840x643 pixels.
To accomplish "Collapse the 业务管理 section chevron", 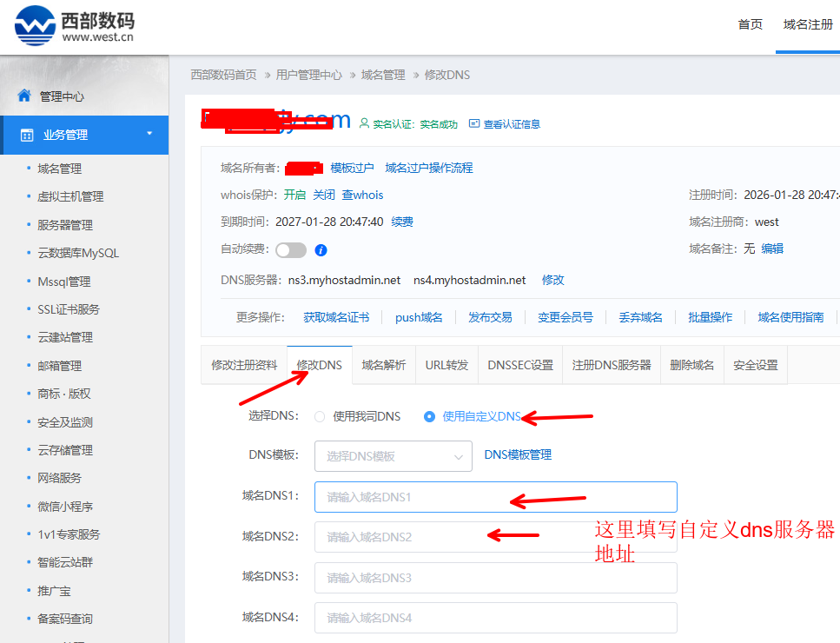I will click(x=149, y=135).
